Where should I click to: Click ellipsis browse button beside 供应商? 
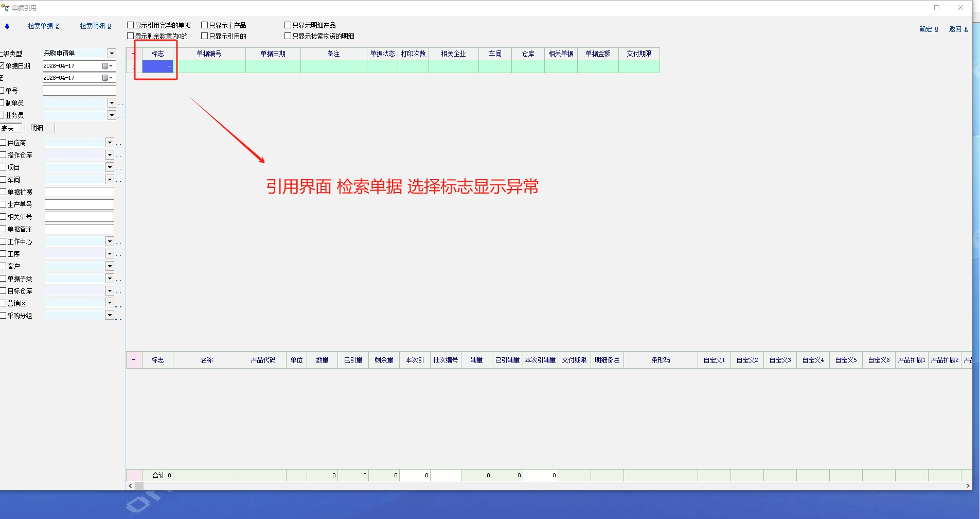(x=119, y=143)
